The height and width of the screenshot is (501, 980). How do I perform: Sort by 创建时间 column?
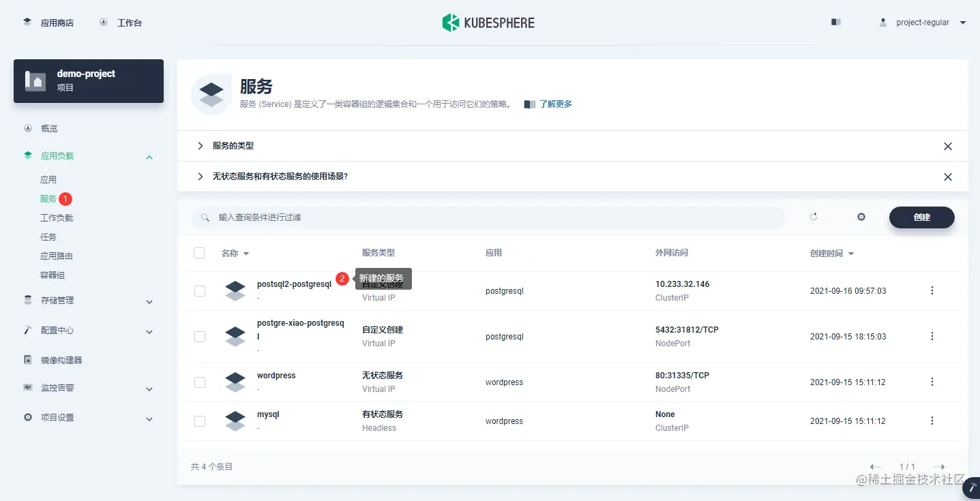click(x=832, y=253)
